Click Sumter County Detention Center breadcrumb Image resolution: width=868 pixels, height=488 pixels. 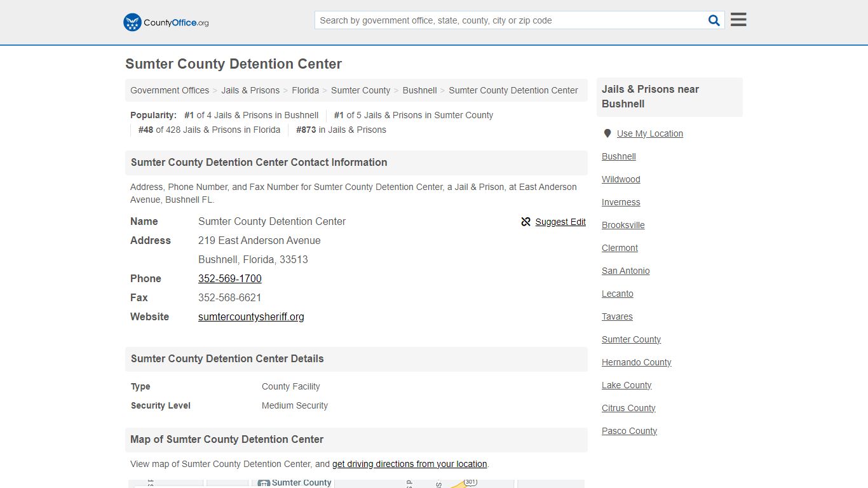pyautogui.click(x=513, y=90)
